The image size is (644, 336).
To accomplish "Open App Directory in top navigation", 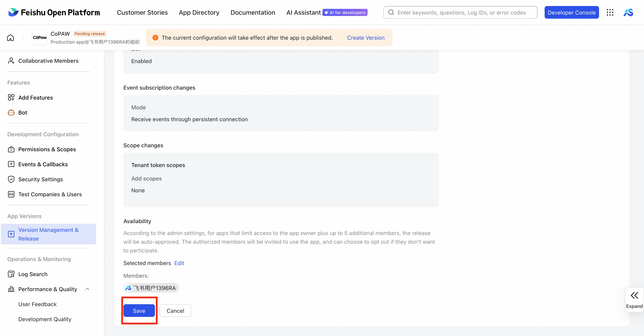I will coord(199,12).
